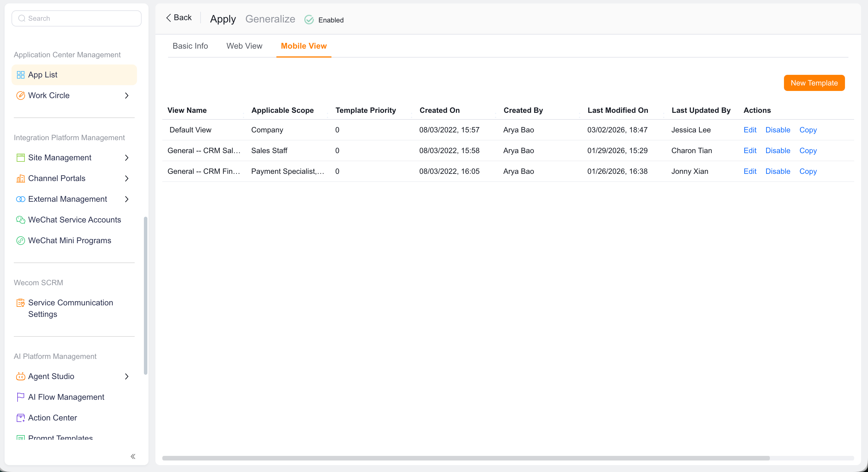Expand the Channel Portals submenu chevron
The width and height of the screenshot is (868, 472).
click(x=127, y=178)
